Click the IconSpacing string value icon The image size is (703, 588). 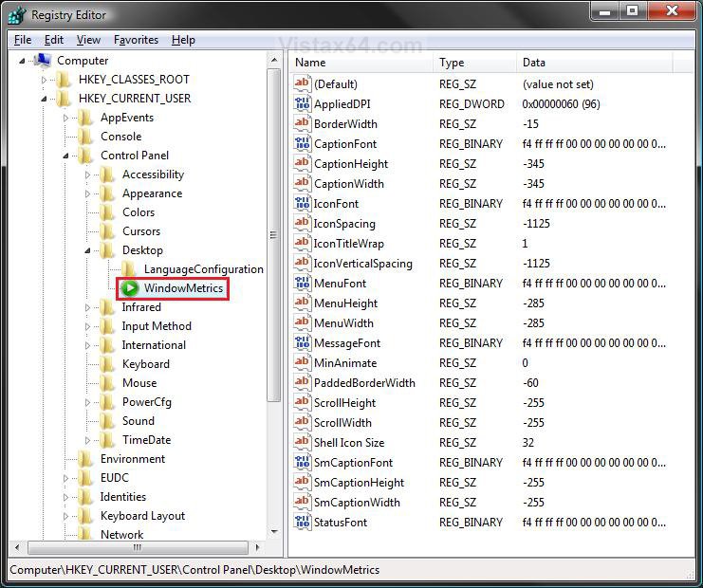(x=302, y=223)
